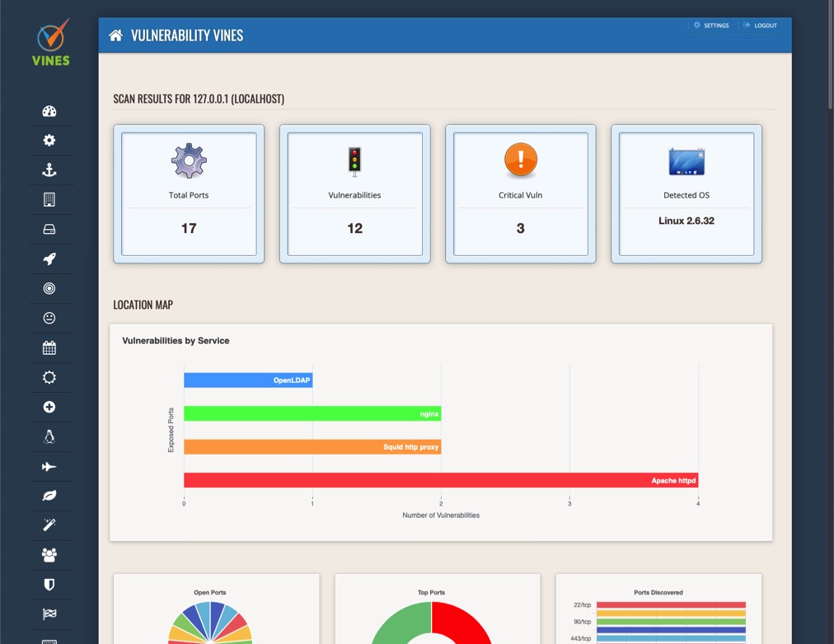Viewport: 834px width, 644px height.
Task: Click the Detected OS monitor icon
Action: click(x=686, y=161)
